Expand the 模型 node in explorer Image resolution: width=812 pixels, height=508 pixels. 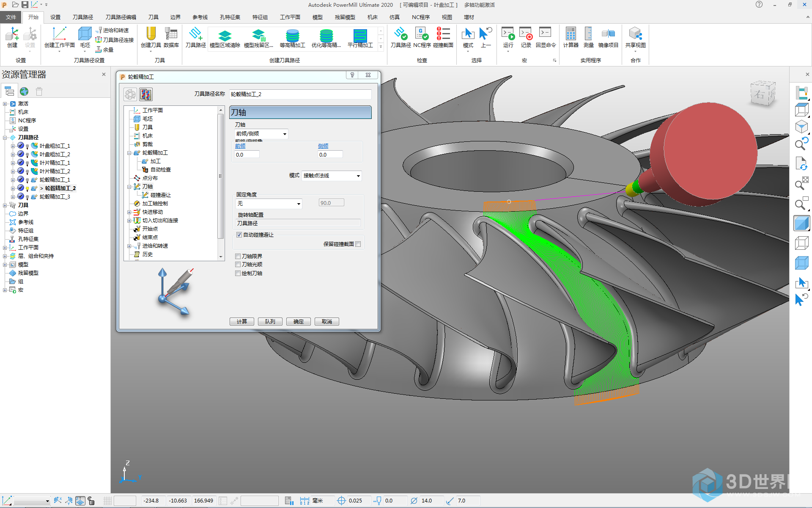[x=5, y=265]
